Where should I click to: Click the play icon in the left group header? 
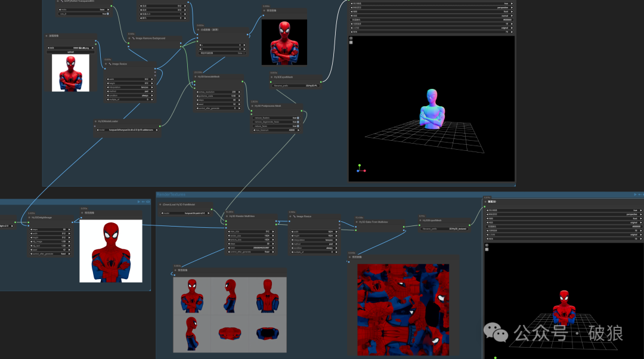pos(139,202)
